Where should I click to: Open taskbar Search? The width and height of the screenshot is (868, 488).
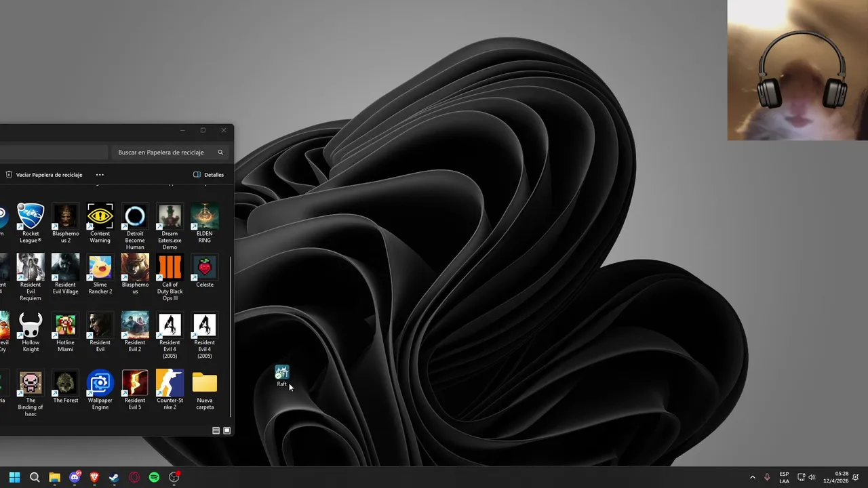35,477
